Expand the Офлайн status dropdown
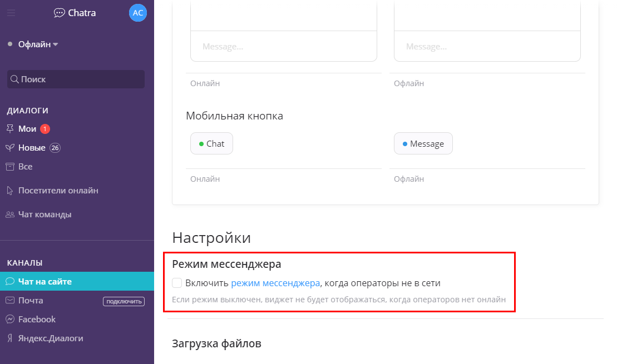617x364 pixels. tap(38, 44)
